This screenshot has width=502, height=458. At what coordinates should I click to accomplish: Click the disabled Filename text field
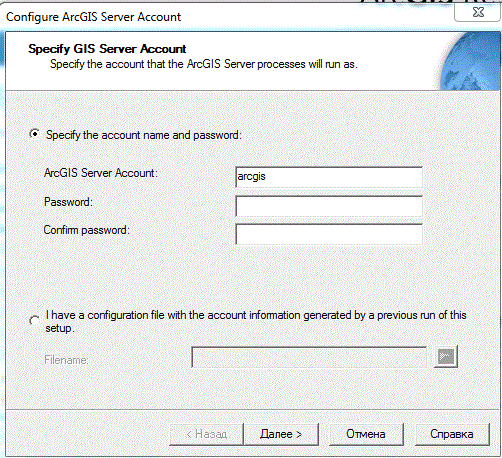click(x=309, y=357)
